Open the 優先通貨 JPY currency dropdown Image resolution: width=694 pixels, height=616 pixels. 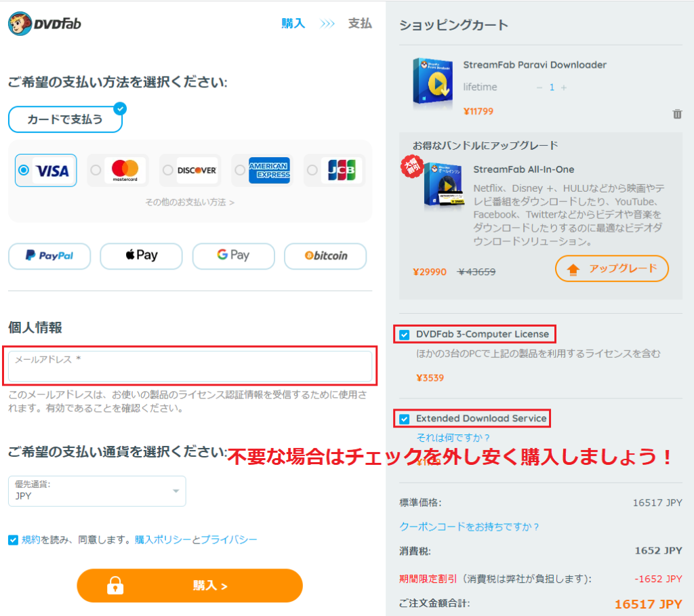click(x=97, y=491)
